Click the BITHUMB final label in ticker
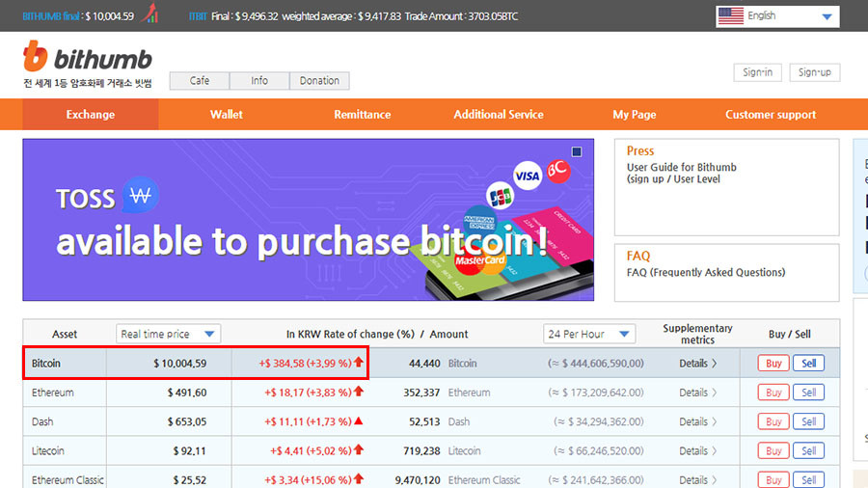This screenshot has height=488, width=868. 51,16
